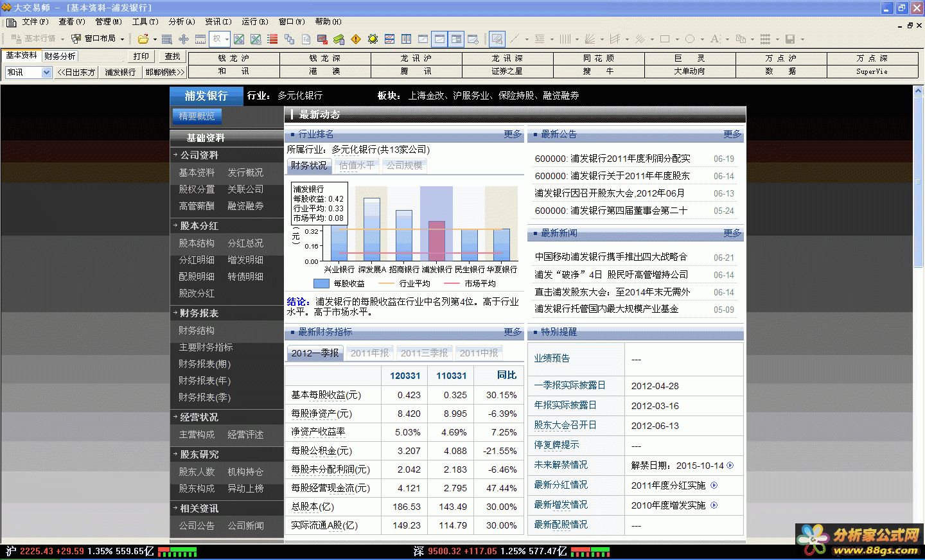Image resolution: width=925 pixels, height=560 pixels.
Task: Select the vertical parallel lines drawing tool
Action: click(565, 39)
